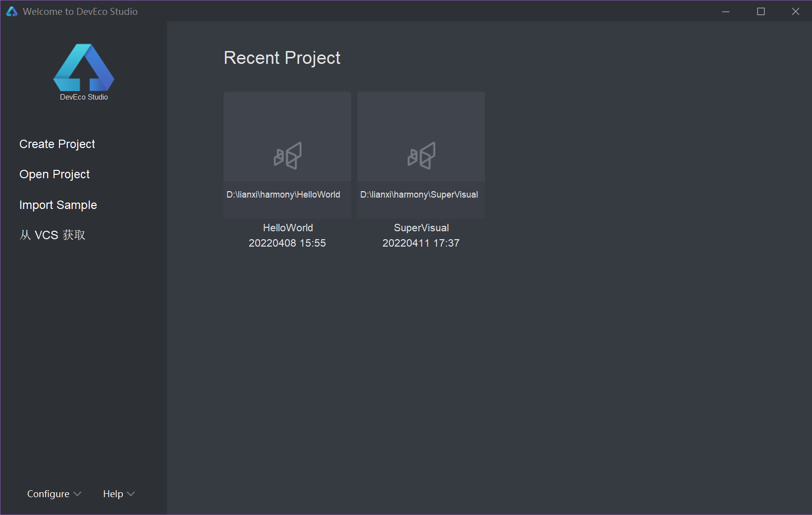
Task: Click Create Project
Action: [x=57, y=144]
